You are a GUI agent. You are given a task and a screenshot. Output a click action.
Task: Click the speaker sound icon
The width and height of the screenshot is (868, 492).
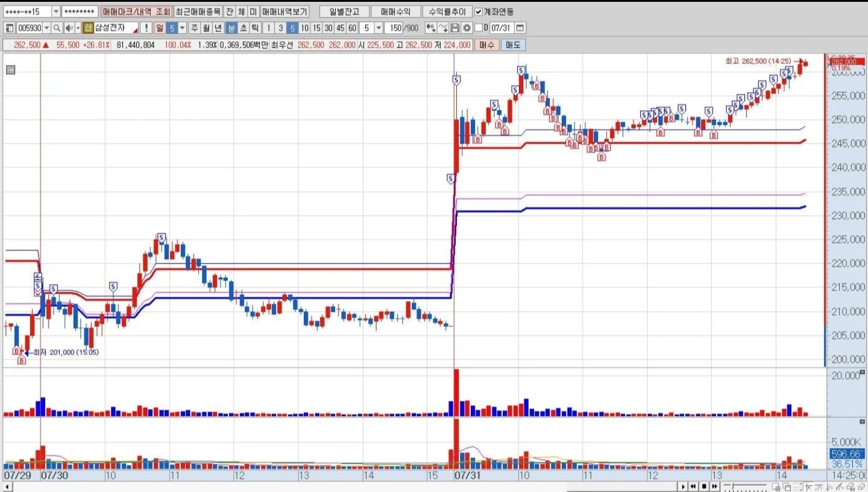(x=69, y=28)
